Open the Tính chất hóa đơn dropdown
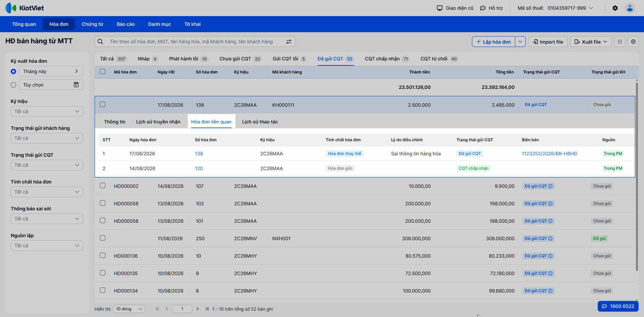The image size is (644, 317). pos(47,192)
